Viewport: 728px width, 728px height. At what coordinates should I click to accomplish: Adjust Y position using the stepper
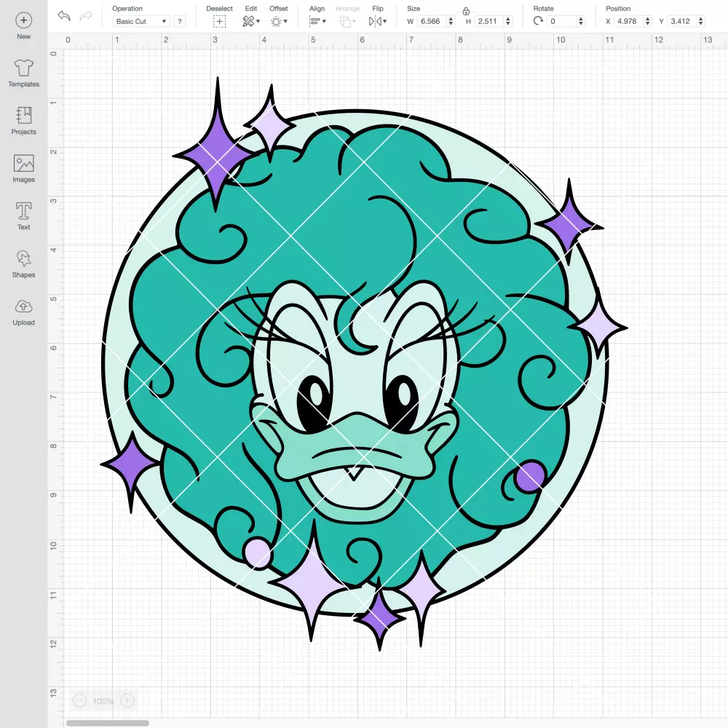(701, 21)
